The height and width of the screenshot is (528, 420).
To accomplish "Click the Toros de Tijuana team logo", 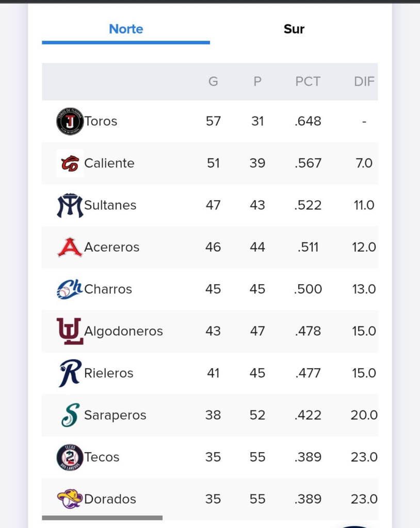I will click(70, 121).
